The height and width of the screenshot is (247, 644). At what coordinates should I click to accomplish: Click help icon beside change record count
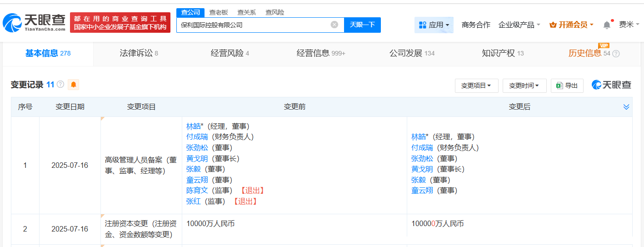[x=60, y=85]
